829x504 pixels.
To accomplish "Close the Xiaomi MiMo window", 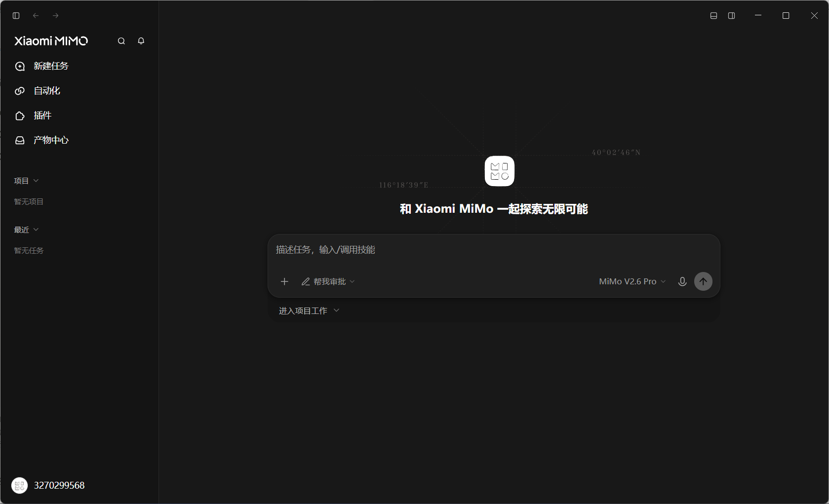I will pyautogui.click(x=814, y=16).
